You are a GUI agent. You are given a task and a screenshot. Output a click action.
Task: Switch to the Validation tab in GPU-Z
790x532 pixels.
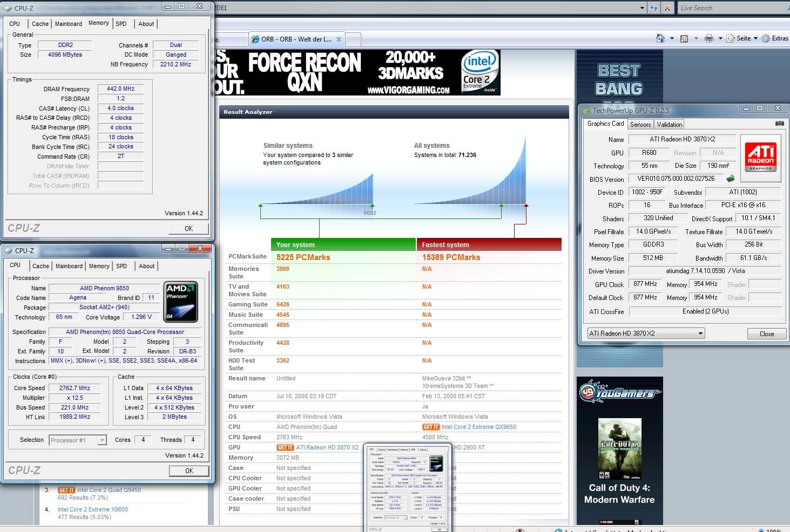pyautogui.click(x=670, y=125)
